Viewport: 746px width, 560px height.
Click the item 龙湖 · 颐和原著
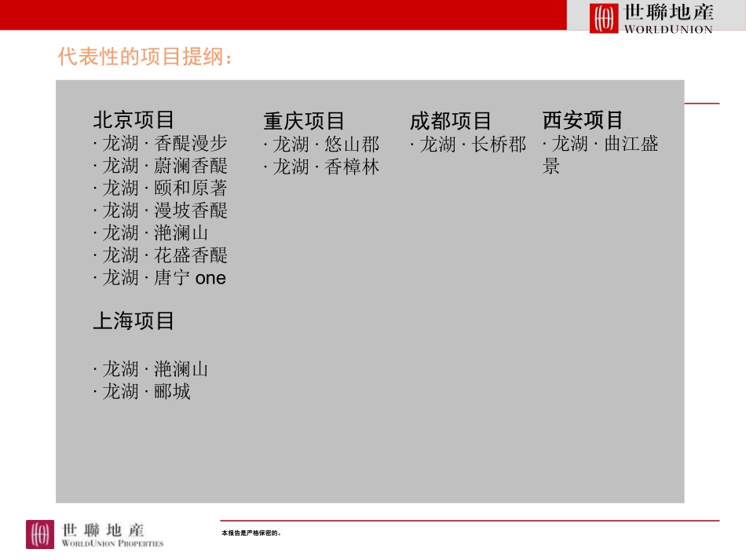click(160, 188)
